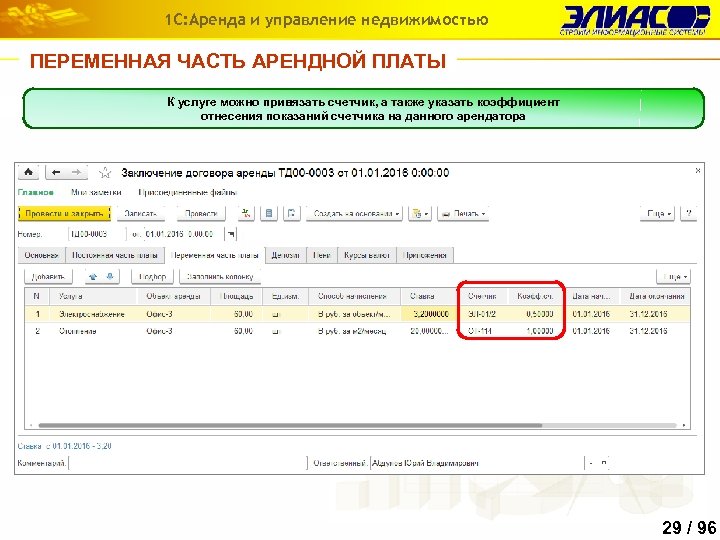
Task: Open the dropdown icon button before Печать
Action: coord(419,214)
